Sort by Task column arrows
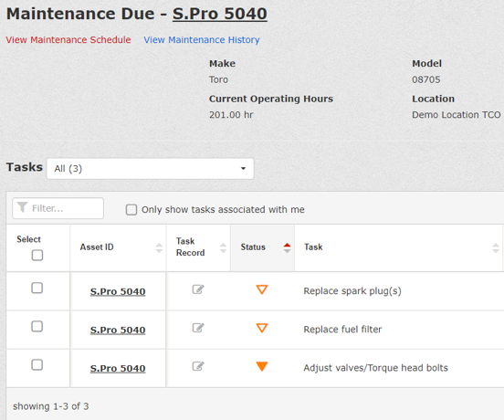Image resolution: width=504 pixels, height=420 pixels. [496, 247]
